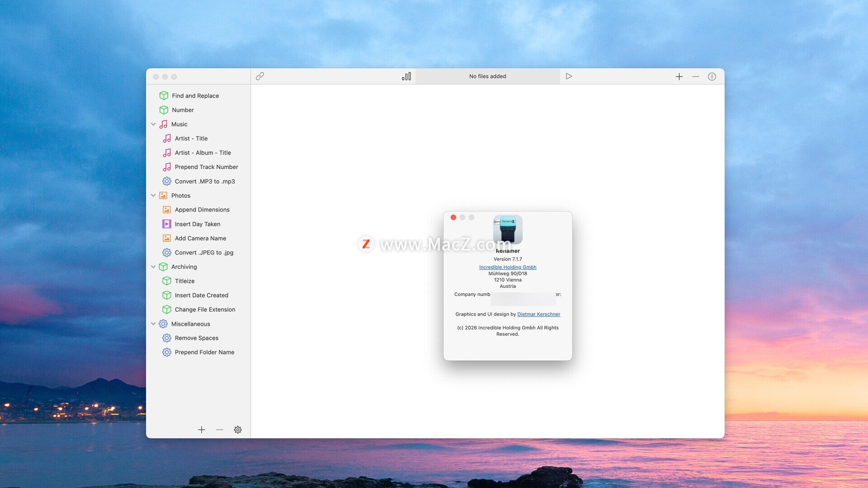
Task: Open Dietmar Kerschner link
Action: coord(538,314)
